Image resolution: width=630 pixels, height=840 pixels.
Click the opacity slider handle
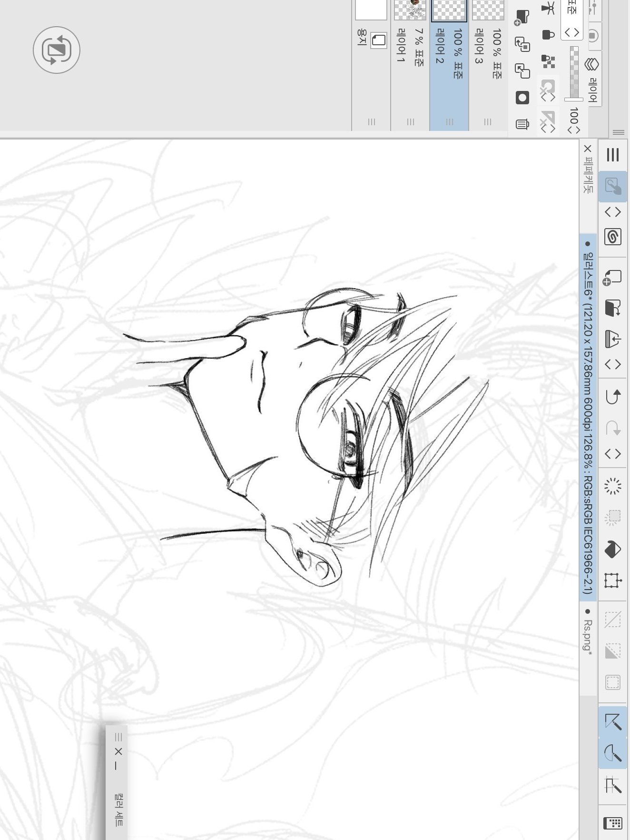click(574, 99)
